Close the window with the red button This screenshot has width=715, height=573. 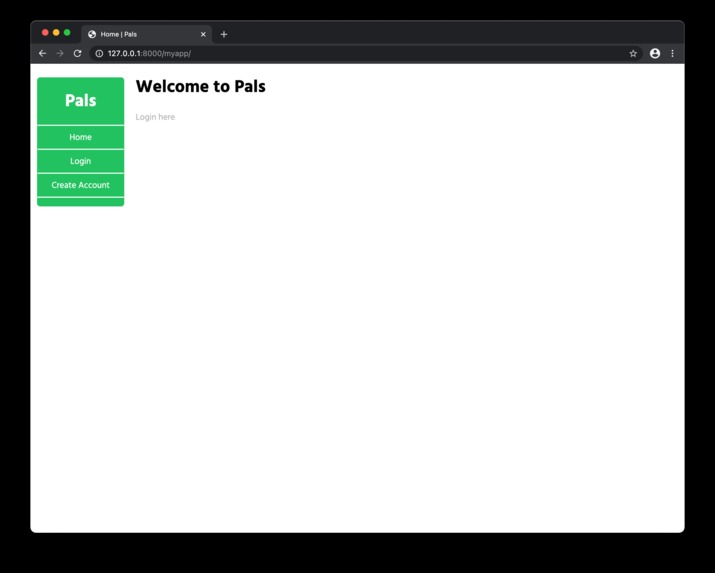tap(45, 32)
